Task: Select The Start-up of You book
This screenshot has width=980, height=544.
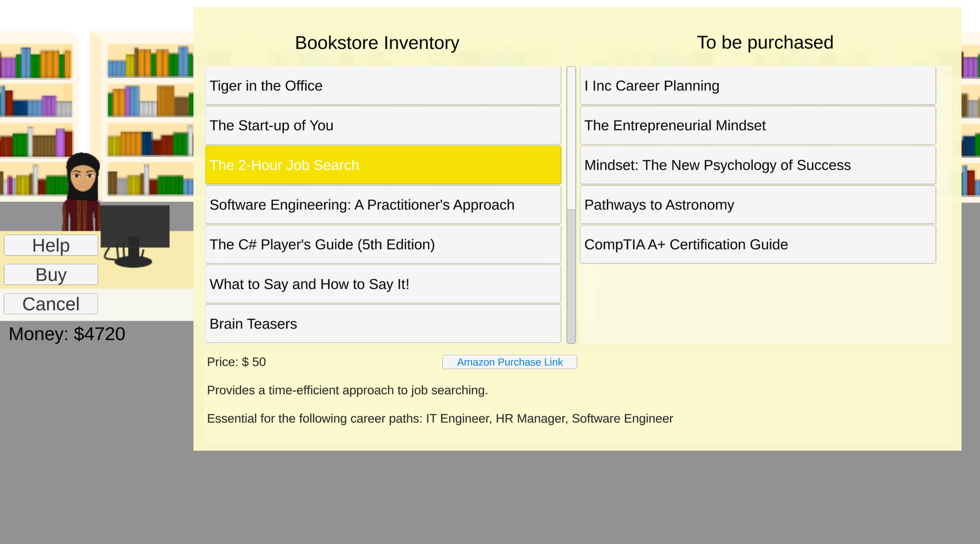Action: point(383,125)
